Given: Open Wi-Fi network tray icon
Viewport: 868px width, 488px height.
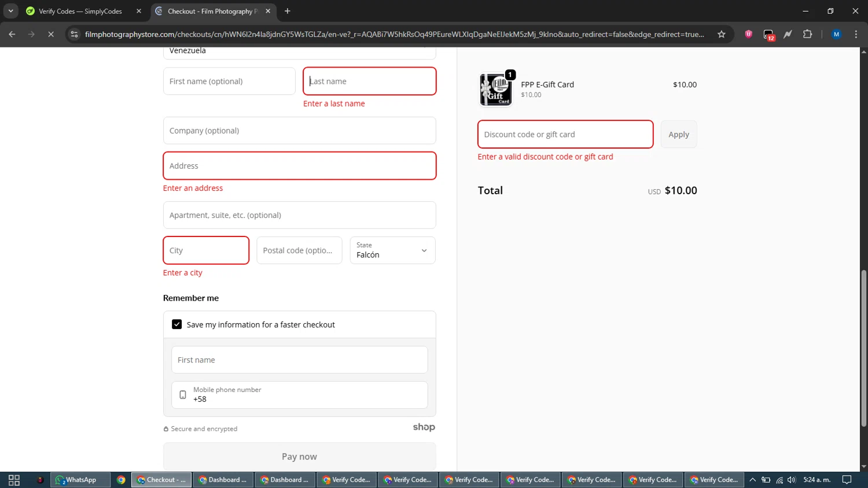Looking at the screenshot, I should click(779, 480).
